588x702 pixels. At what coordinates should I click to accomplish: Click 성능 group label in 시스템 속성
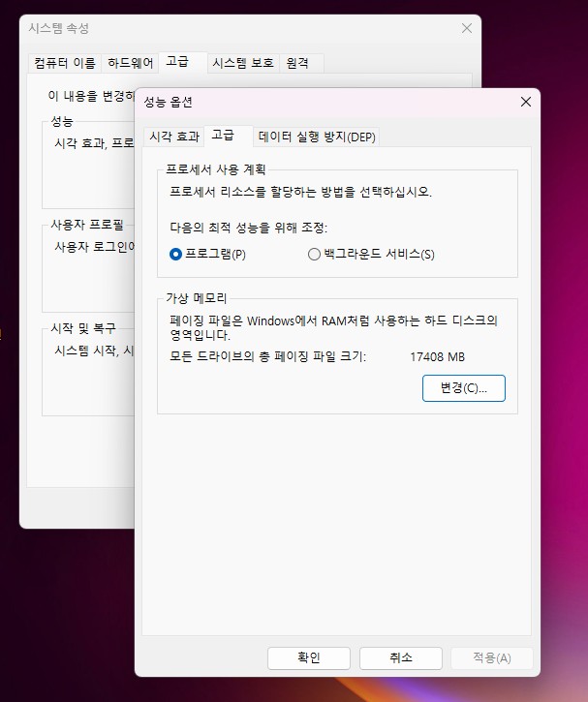tap(62, 121)
